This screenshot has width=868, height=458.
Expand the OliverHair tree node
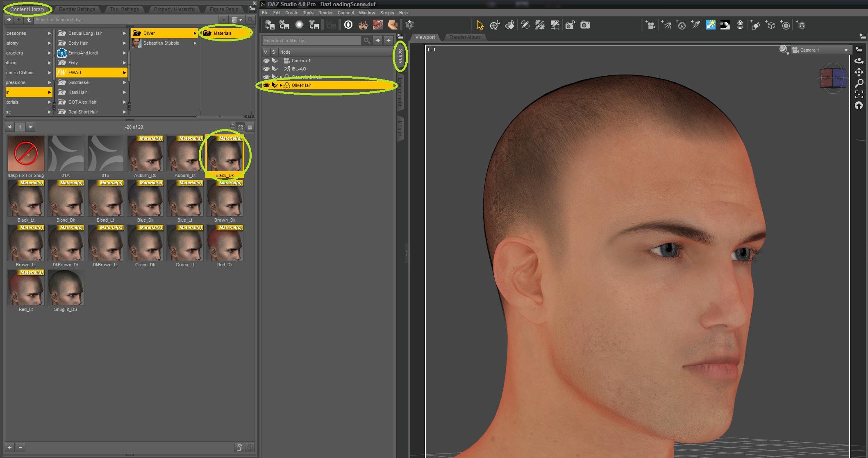pos(281,85)
